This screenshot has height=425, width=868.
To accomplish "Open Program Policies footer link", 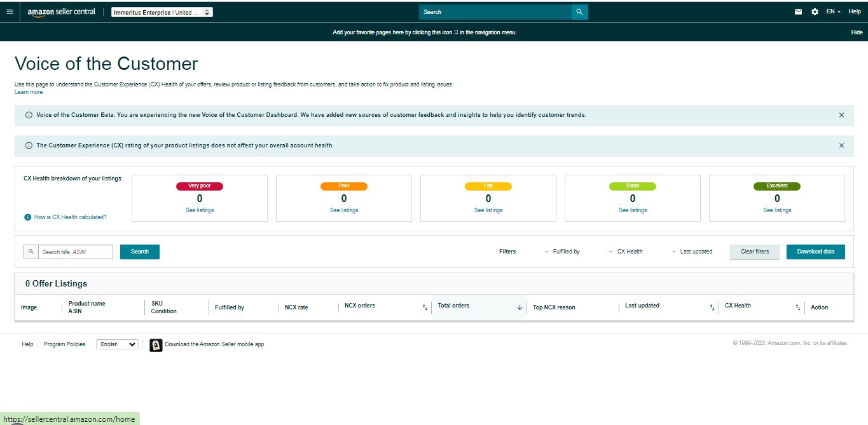I will [x=64, y=344].
